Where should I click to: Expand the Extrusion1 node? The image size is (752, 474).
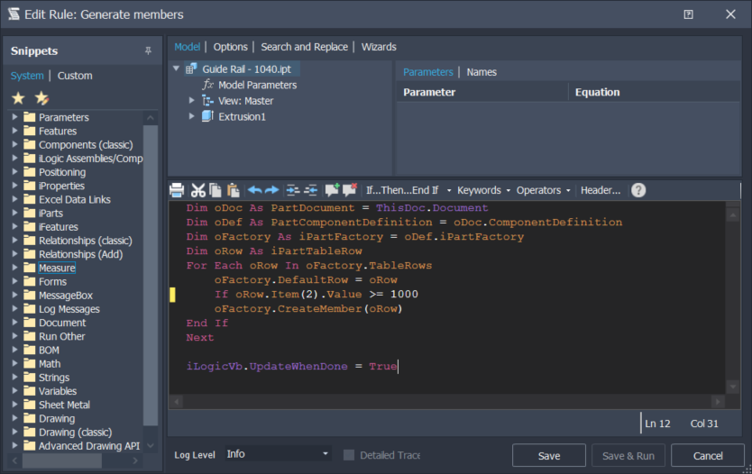click(x=191, y=116)
